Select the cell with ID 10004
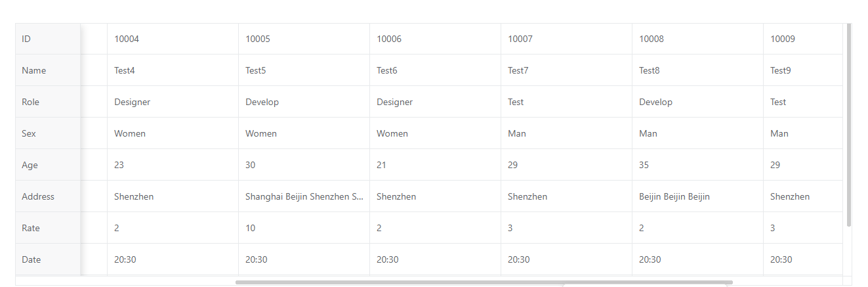 pos(172,39)
